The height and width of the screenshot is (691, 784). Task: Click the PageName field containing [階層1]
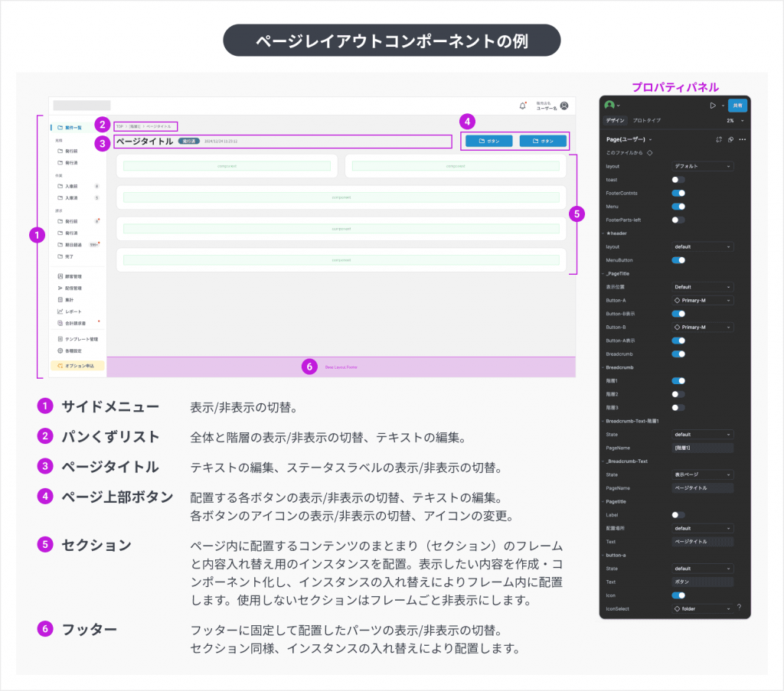tap(703, 448)
